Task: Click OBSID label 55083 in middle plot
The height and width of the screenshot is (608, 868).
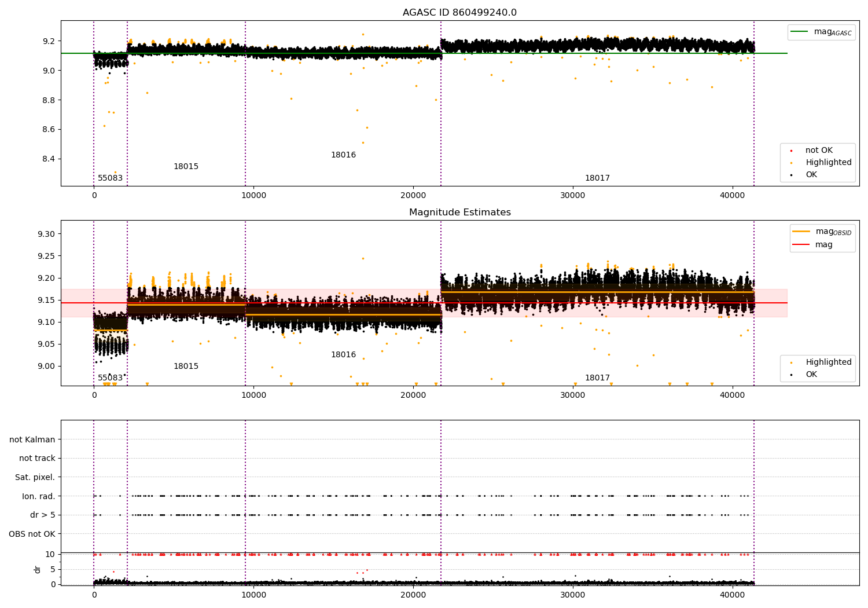Action: [110, 378]
